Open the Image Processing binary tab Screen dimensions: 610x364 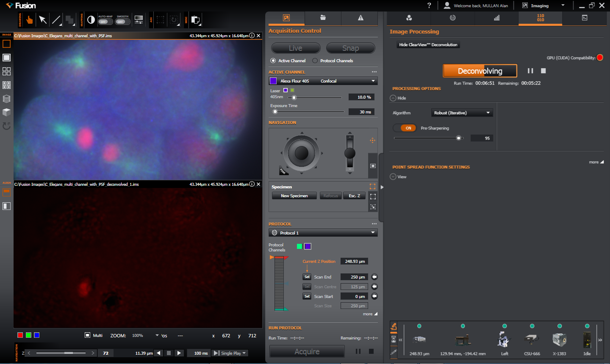tap(540, 18)
